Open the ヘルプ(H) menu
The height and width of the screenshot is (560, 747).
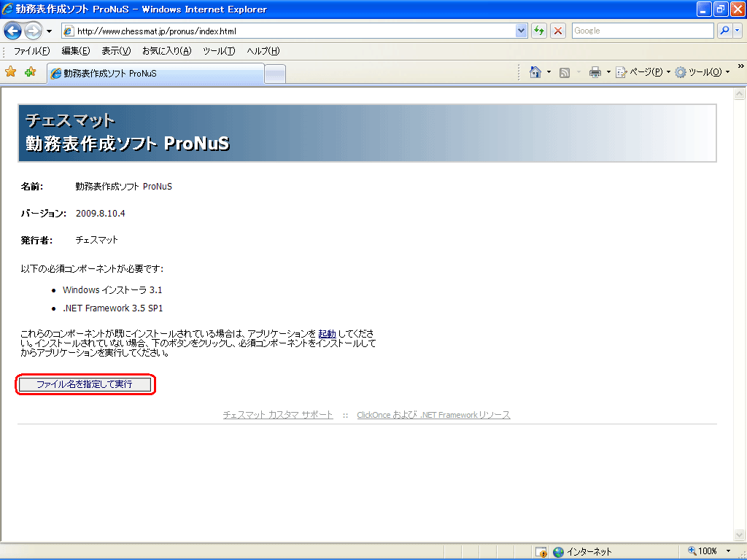pyautogui.click(x=263, y=51)
